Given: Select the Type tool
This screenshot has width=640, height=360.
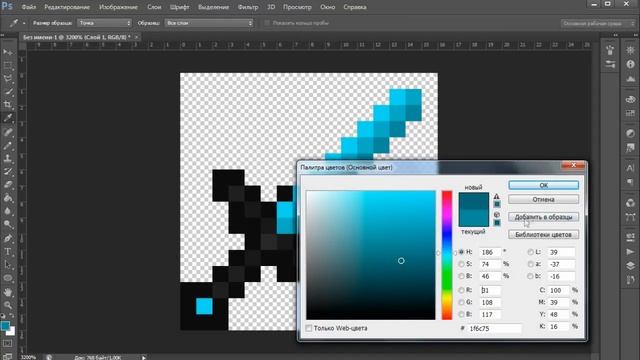Looking at the screenshot, I should click(8, 251).
